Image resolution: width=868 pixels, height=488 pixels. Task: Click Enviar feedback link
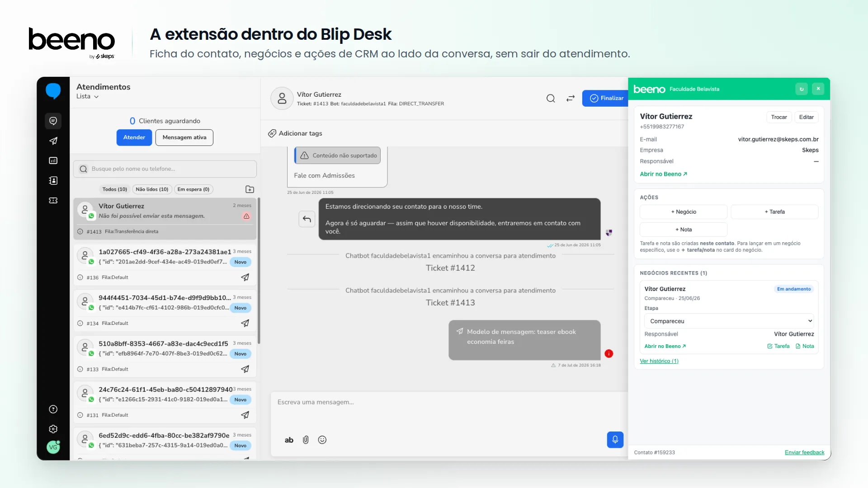[x=804, y=452]
